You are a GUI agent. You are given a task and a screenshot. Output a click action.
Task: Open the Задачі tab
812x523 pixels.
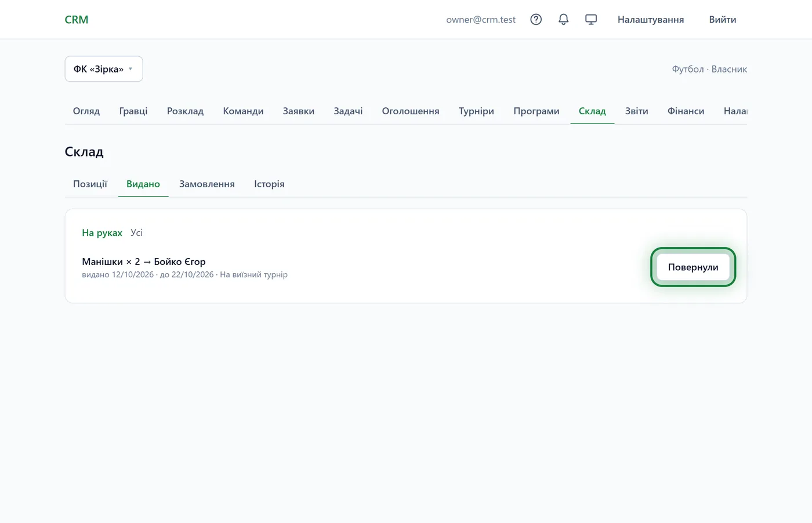pos(348,111)
